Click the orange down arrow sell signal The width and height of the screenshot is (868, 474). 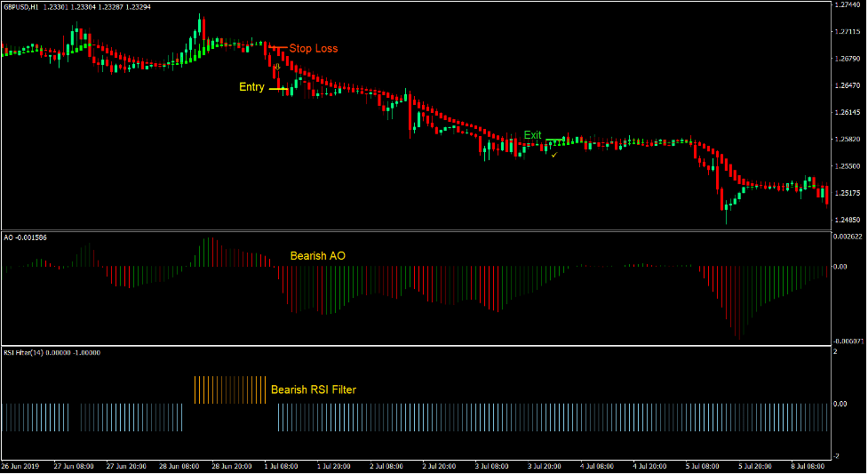(x=277, y=67)
